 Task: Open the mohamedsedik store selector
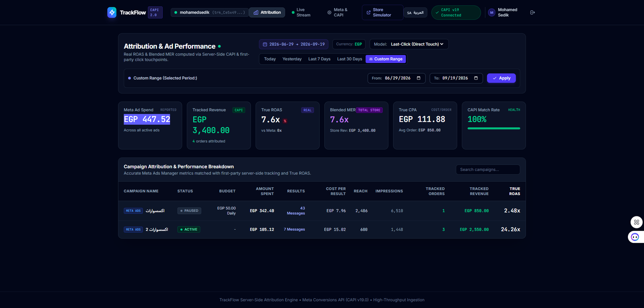(x=209, y=12)
